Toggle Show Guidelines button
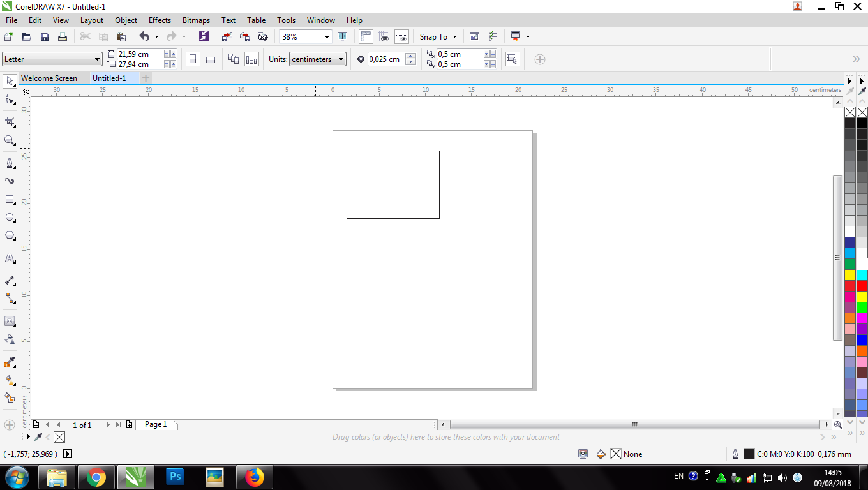Image resolution: width=868 pixels, height=490 pixels. 401,37
